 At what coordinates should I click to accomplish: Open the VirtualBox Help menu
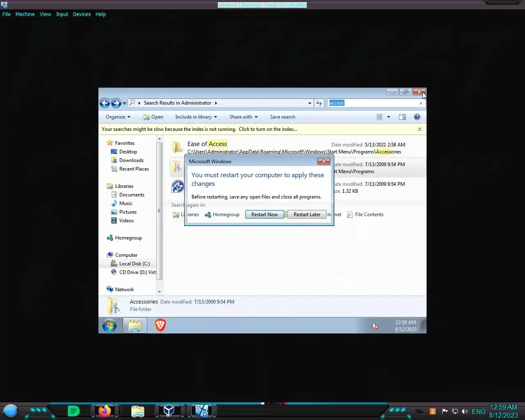point(100,14)
